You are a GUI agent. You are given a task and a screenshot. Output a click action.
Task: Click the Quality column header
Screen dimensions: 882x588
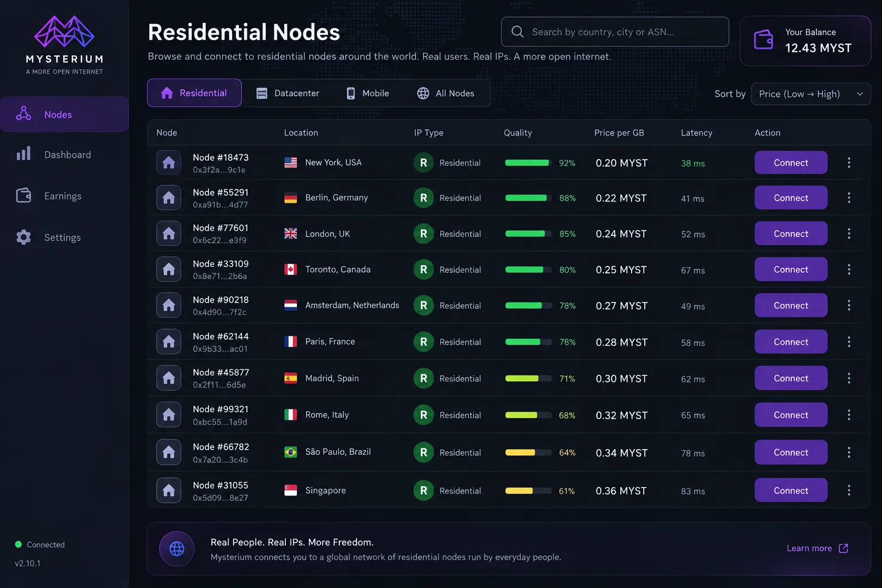tap(518, 133)
